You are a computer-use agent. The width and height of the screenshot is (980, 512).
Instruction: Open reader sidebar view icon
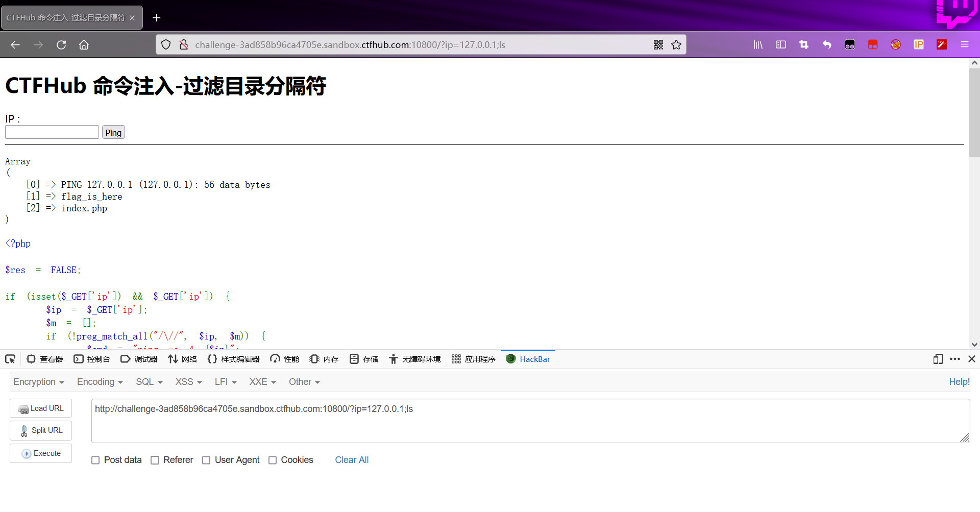[x=780, y=44]
